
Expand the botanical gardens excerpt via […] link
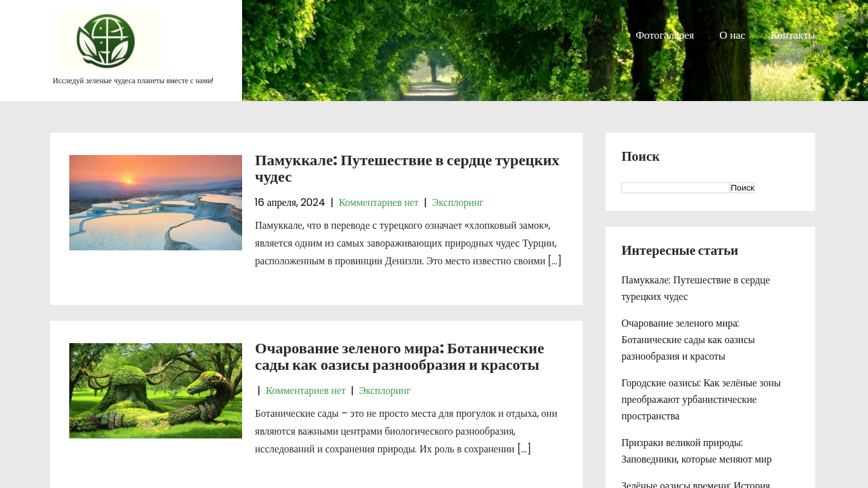tap(524, 449)
